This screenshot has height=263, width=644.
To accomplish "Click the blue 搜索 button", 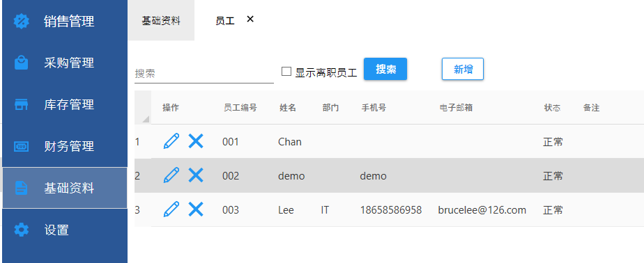I will [x=385, y=69].
